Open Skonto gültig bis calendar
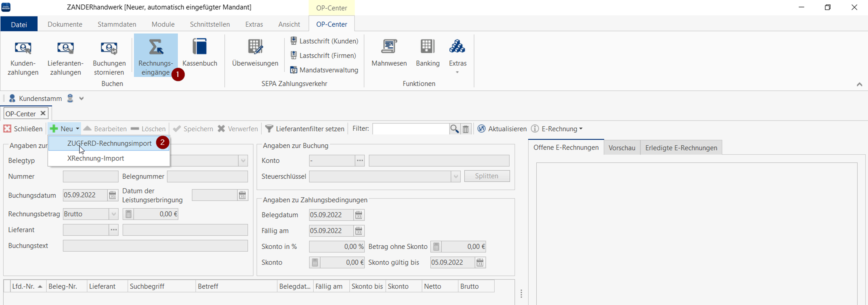 pyautogui.click(x=480, y=262)
